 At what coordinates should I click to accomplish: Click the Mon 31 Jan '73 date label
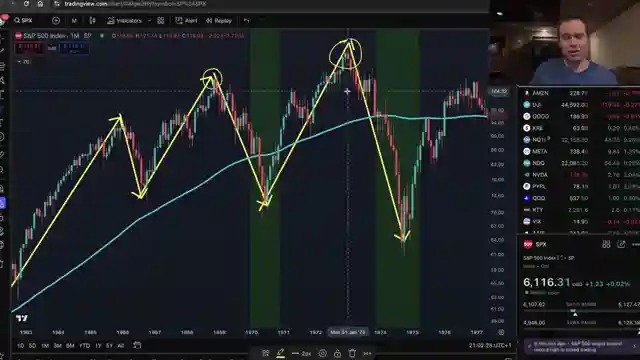pos(348,332)
